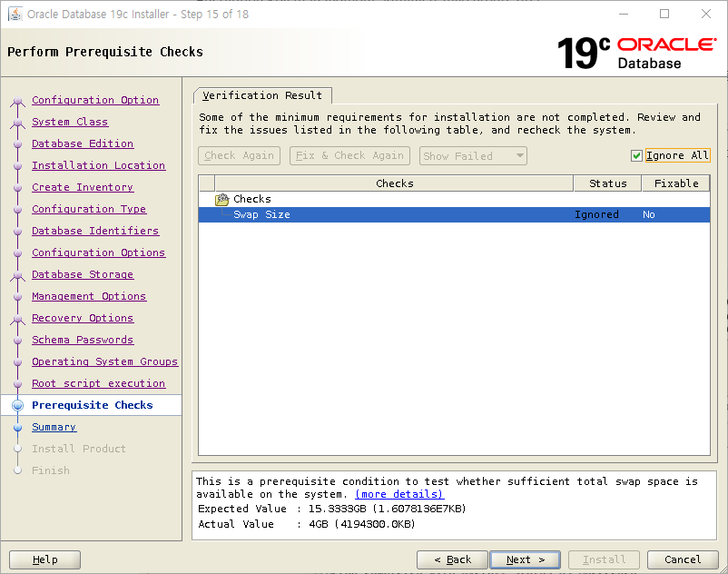The width and height of the screenshot is (728, 574).
Task: Go to Recovery Options step
Action: click(x=83, y=318)
